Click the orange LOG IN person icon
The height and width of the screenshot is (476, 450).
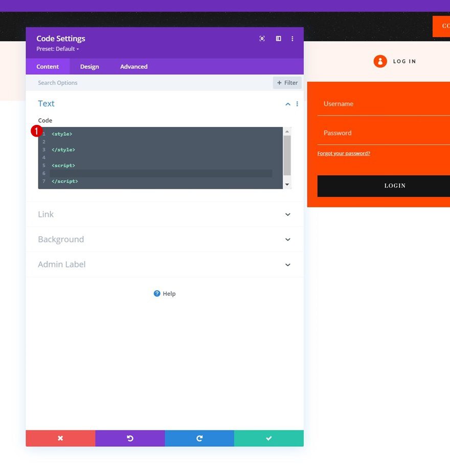coord(380,61)
